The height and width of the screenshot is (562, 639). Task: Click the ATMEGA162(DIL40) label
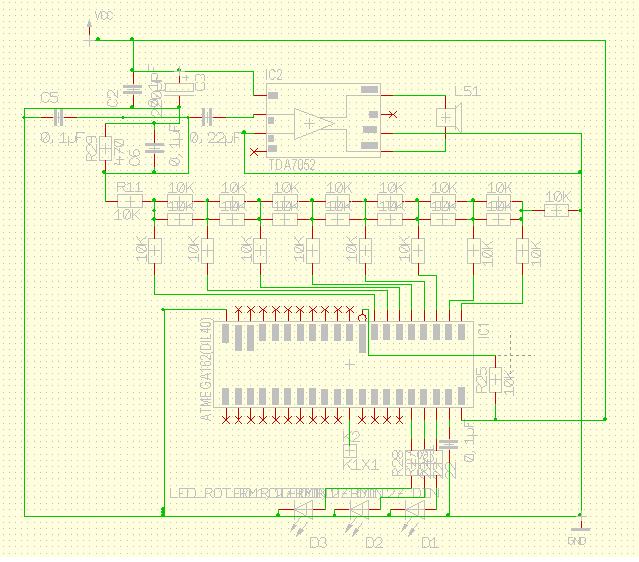(x=207, y=369)
